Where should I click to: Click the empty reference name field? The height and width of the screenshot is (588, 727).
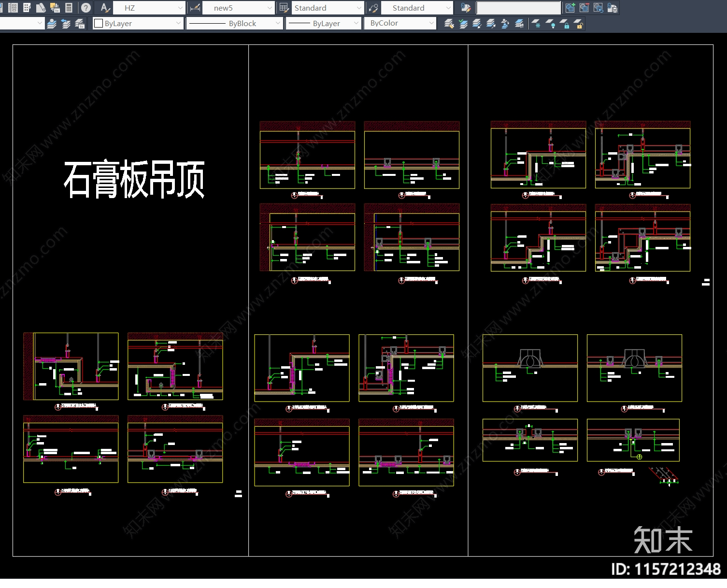click(519, 8)
